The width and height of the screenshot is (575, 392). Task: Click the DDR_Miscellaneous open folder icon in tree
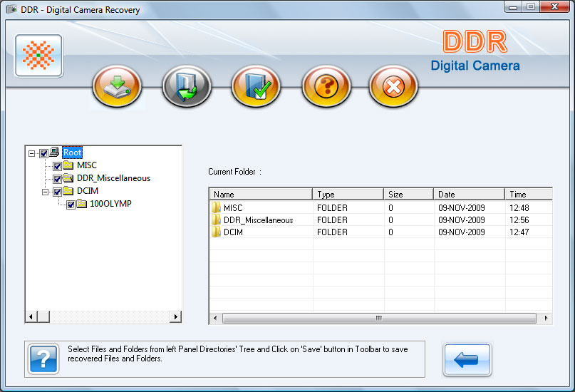(68, 178)
